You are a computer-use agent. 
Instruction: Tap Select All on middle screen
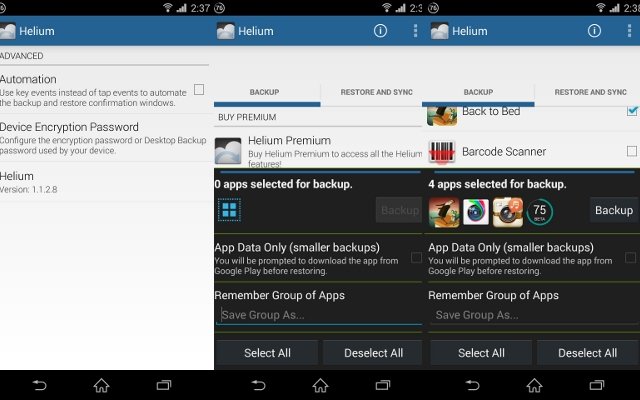(267, 353)
